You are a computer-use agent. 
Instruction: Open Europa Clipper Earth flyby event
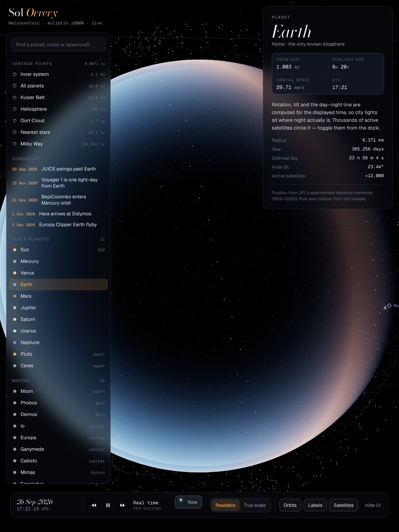tap(58, 225)
